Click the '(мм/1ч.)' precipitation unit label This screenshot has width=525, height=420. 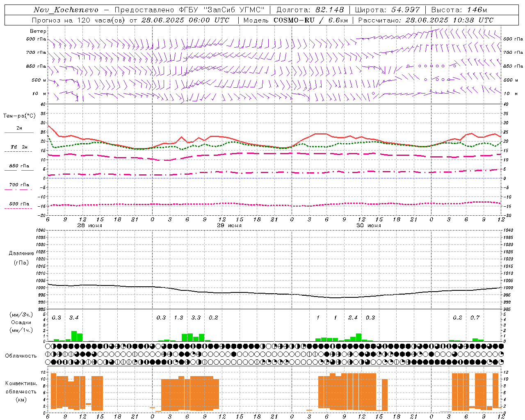pyautogui.click(x=21, y=330)
